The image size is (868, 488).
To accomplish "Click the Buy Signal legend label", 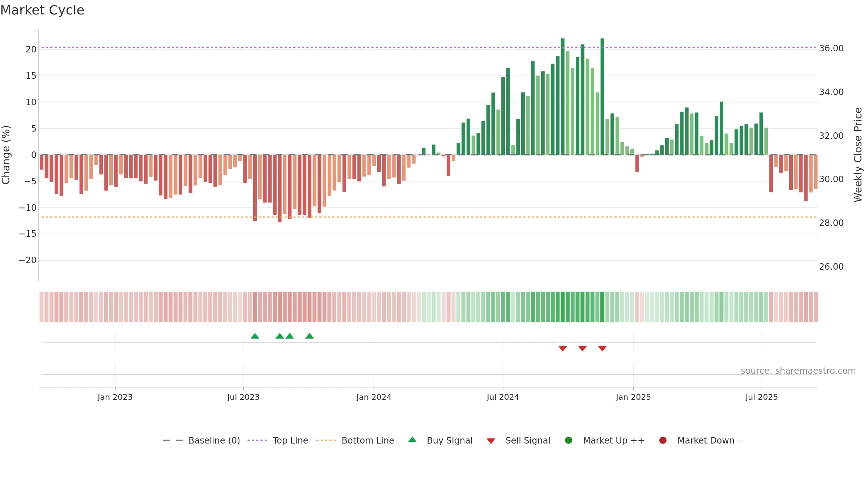I will click(x=450, y=440).
